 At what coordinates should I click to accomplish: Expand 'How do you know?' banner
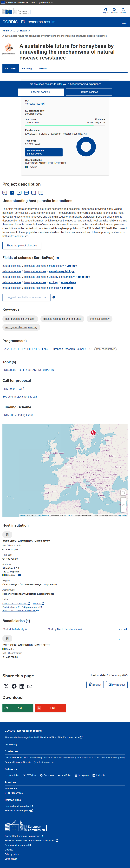42,2
